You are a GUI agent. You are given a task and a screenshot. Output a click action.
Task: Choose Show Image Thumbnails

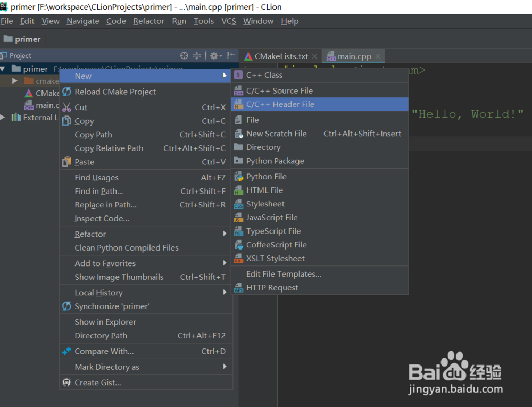tap(146, 277)
